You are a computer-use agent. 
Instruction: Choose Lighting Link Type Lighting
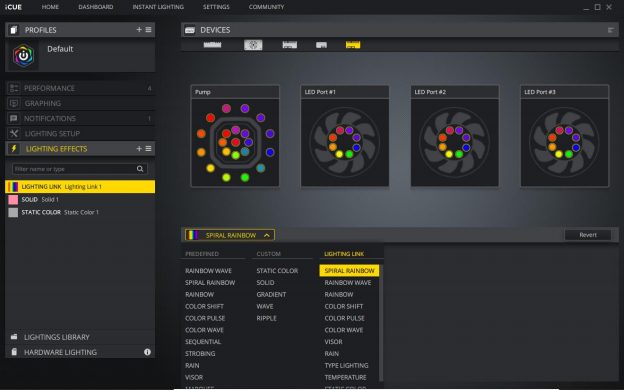tap(346, 365)
